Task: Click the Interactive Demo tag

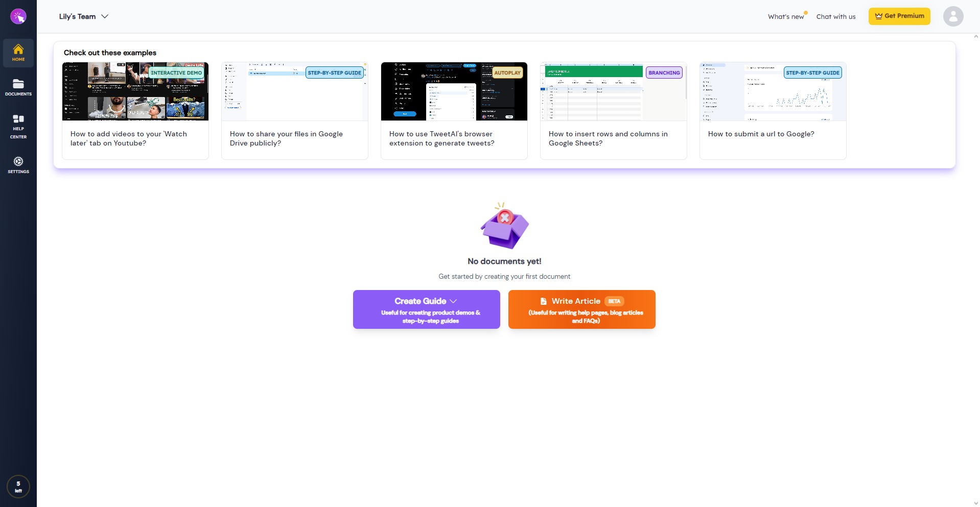Action: click(176, 73)
